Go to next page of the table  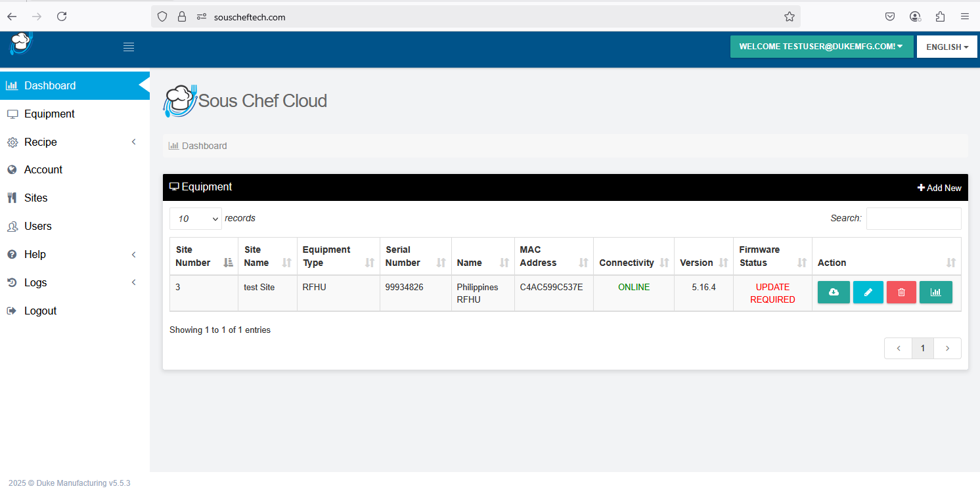coord(947,348)
